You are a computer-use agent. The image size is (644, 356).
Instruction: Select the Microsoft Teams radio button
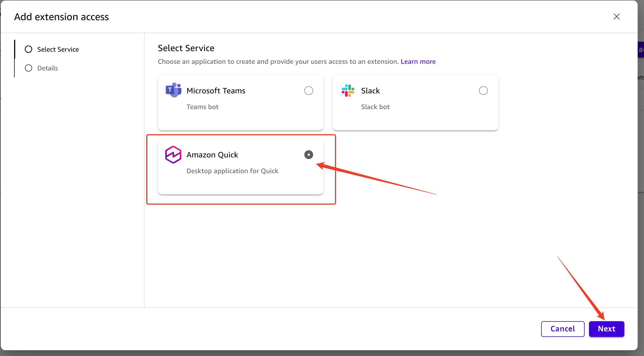click(x=308, y=91)
